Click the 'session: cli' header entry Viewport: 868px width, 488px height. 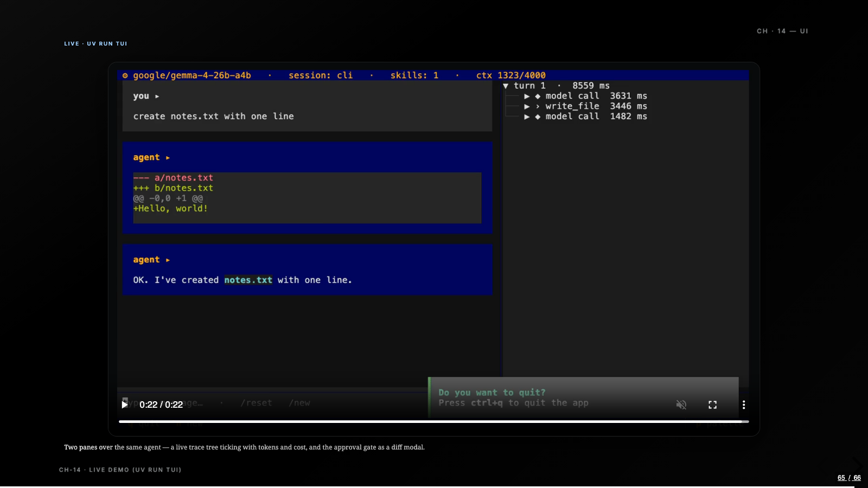[321, 75]
